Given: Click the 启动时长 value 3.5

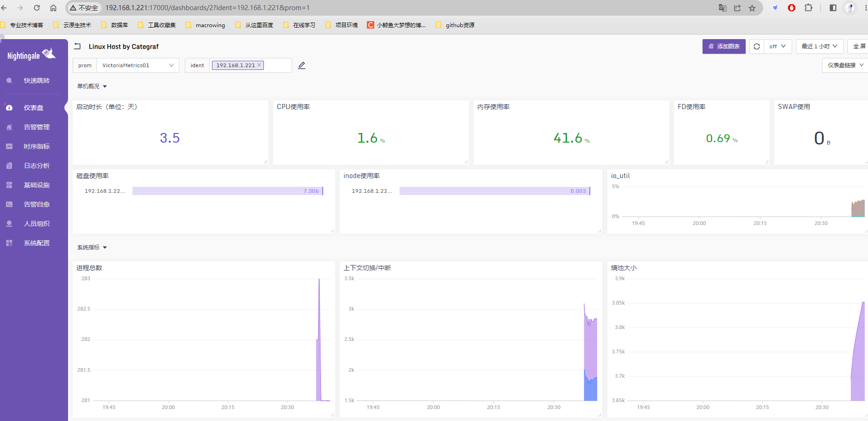Looking at the screenshot, I should point(170,138).
